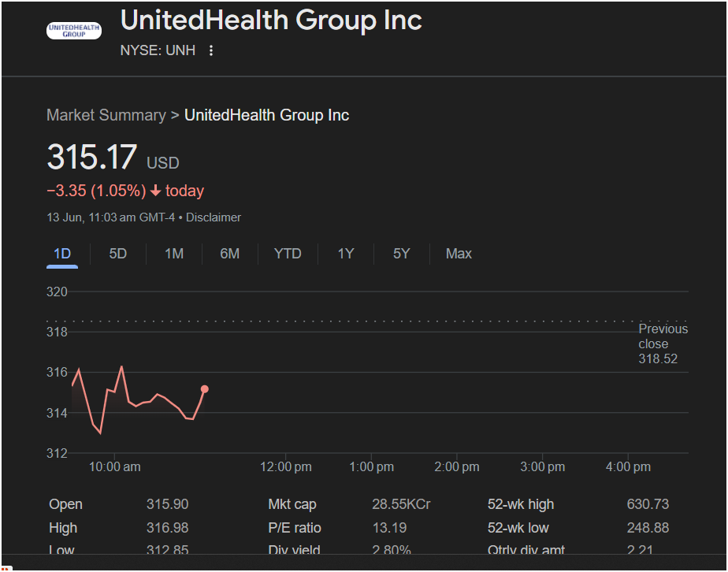Click the Previous close 318.52 label
The width and height of the screenshot is (728, 572).
[663, 344]
